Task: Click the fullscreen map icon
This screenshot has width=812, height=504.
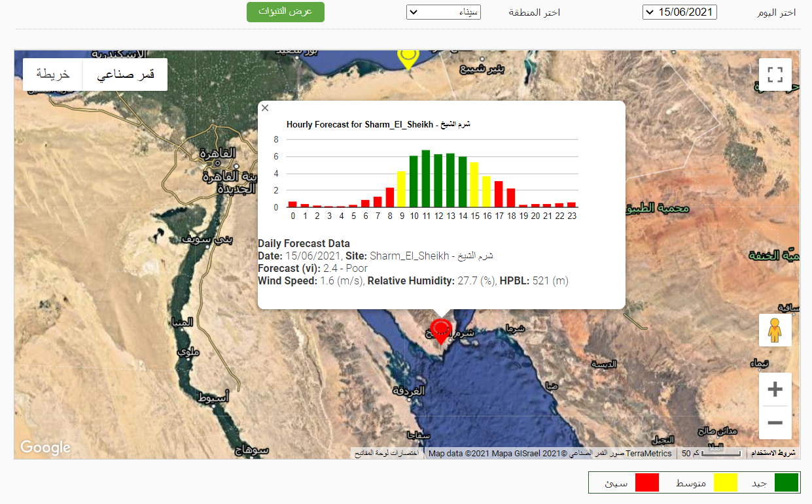Action: [x=775, y=75]
